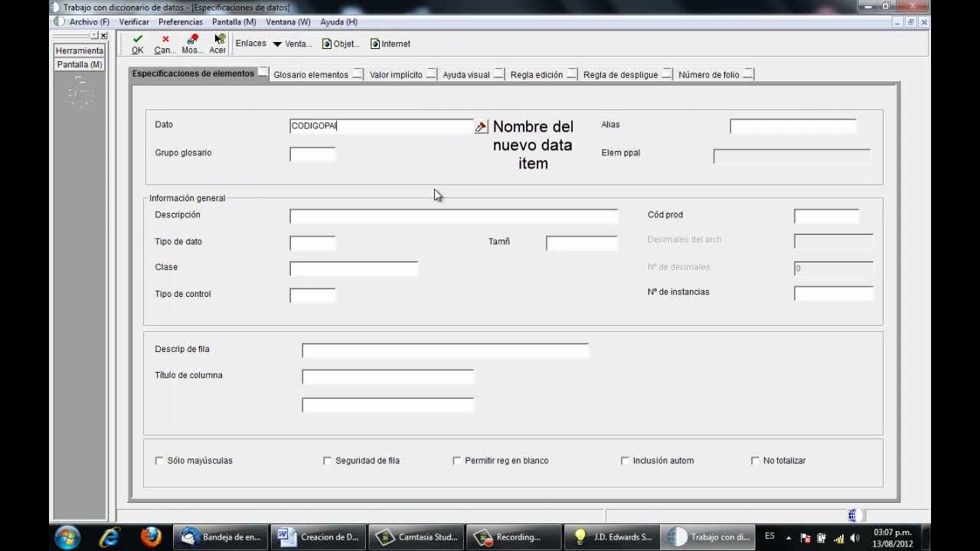Open the Archivo menu
Screen dimensions: 980x551
[x=89, y=22]
